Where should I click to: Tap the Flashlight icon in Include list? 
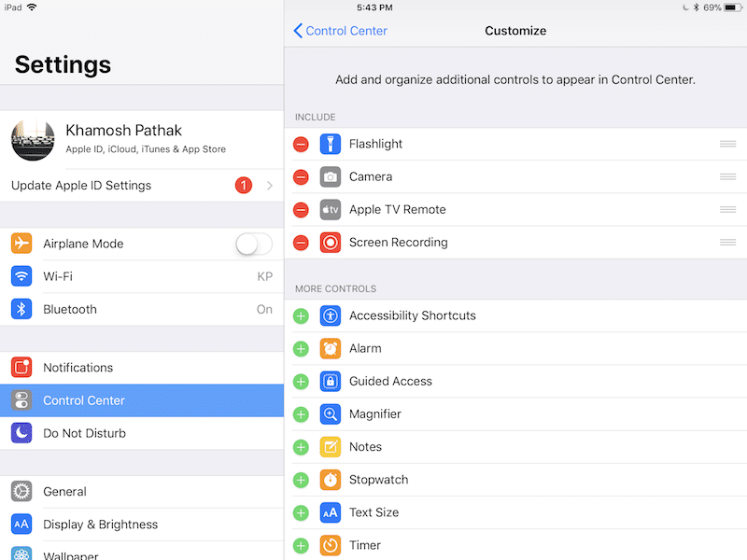click(331, 144)
